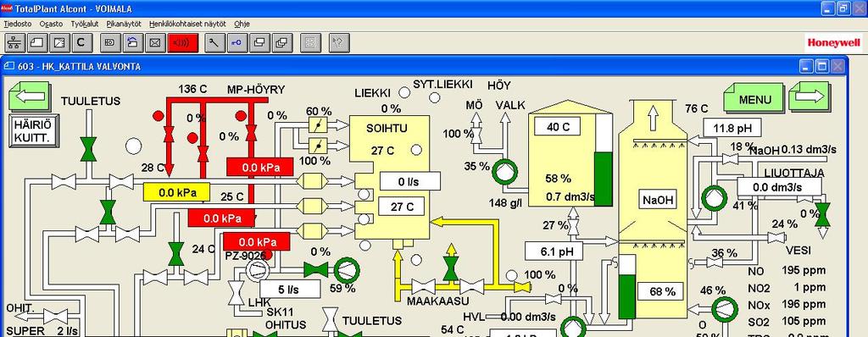Toggle the green TUULETUS valve below the label
868x337 pixels.
point(88,149)
